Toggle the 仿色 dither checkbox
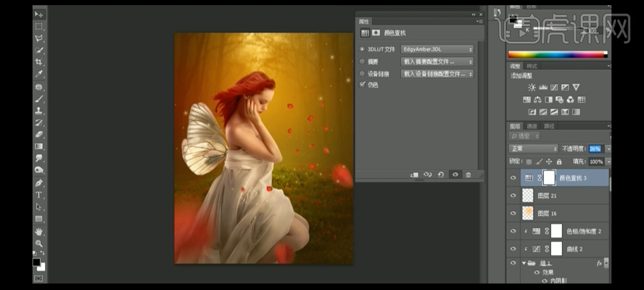The image size is (644, 290). (362, 85)
